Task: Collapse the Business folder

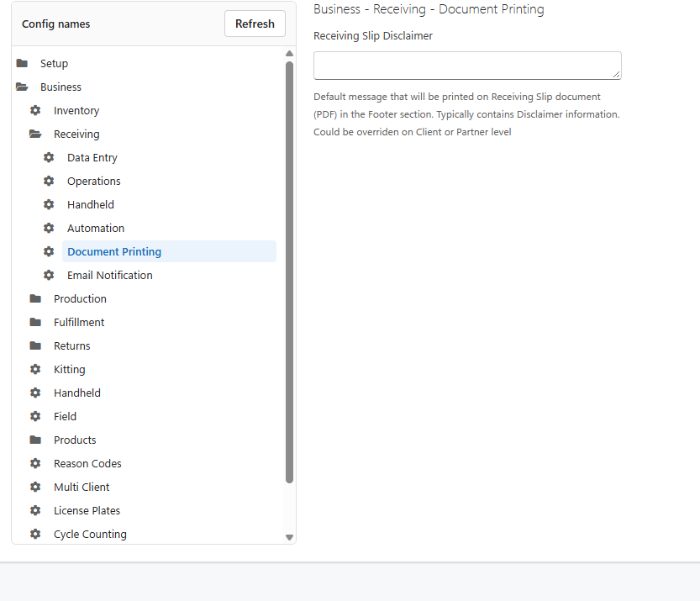Action: click(22, 87)
